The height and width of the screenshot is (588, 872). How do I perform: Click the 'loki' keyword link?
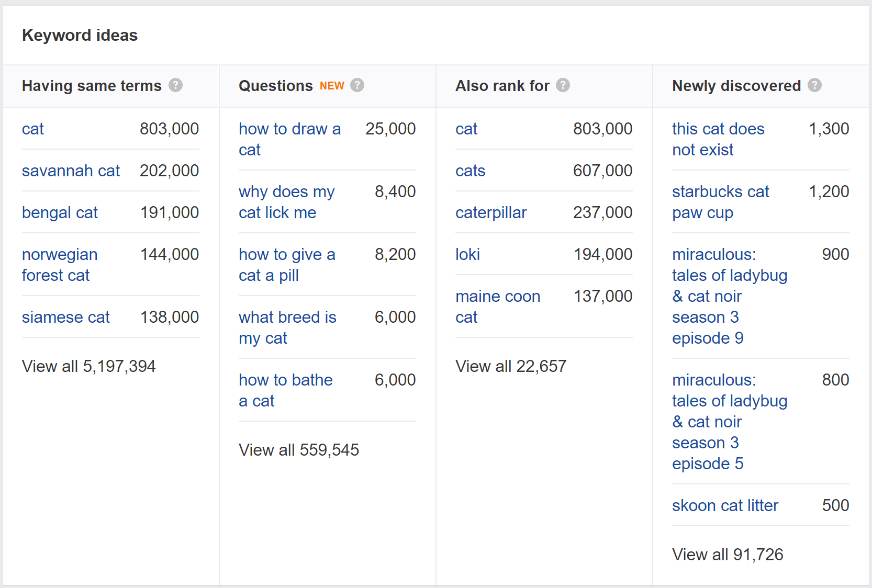click(x=467, y=254)
